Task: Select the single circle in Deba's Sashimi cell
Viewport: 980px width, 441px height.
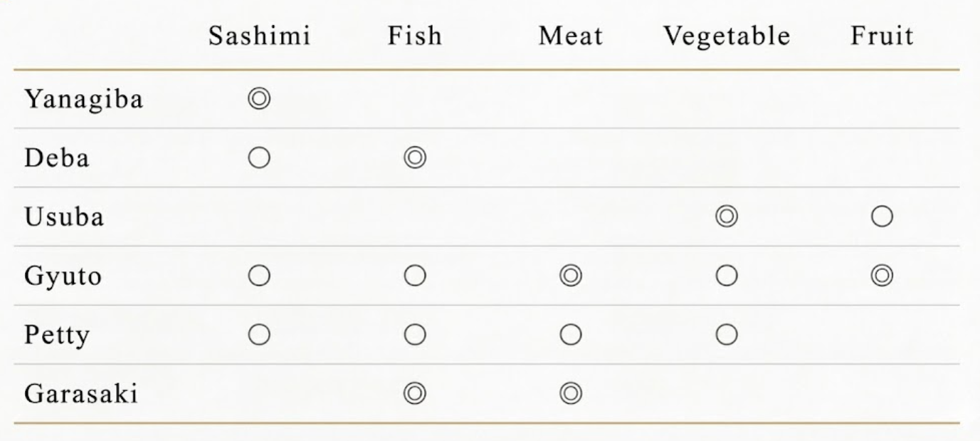Action: (x=259, y=158)
